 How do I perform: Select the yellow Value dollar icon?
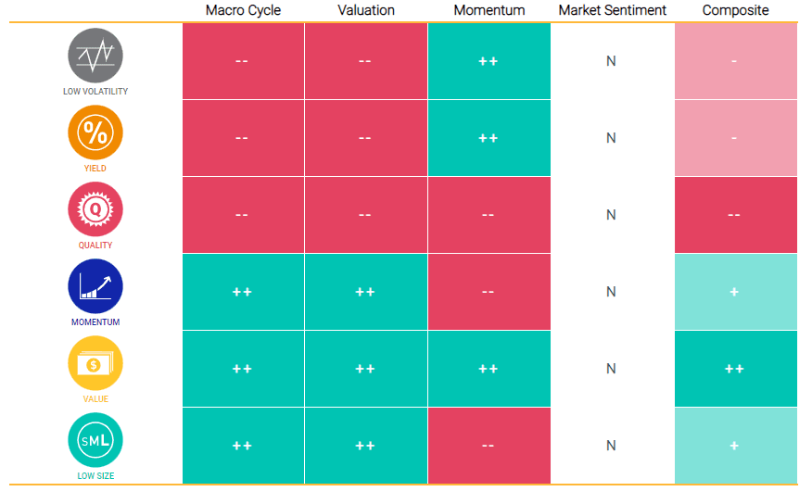(x=95, y=363)
